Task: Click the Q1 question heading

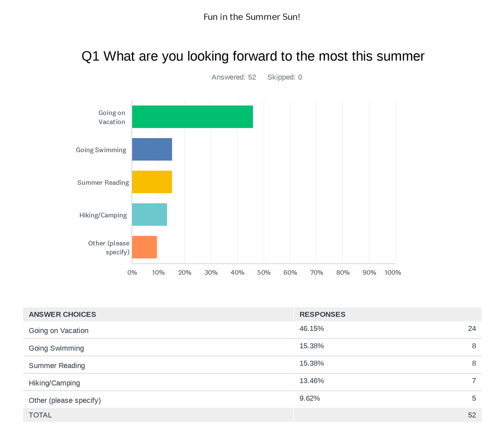Action: (x=253, y=56)
